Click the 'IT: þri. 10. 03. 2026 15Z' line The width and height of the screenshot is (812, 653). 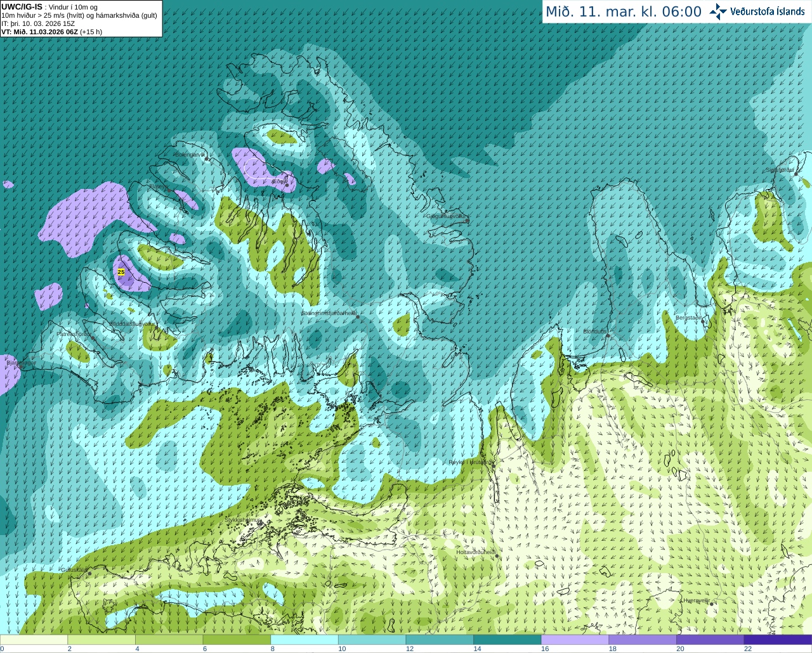[x=37, y=23]
